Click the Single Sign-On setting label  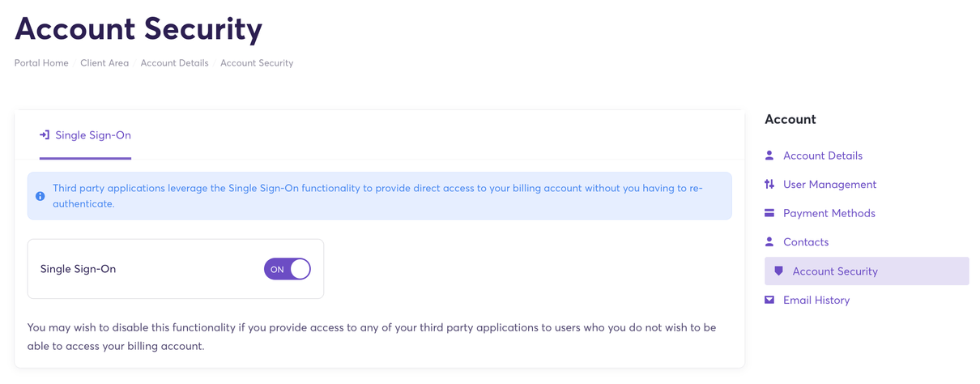tap(78, 269)
